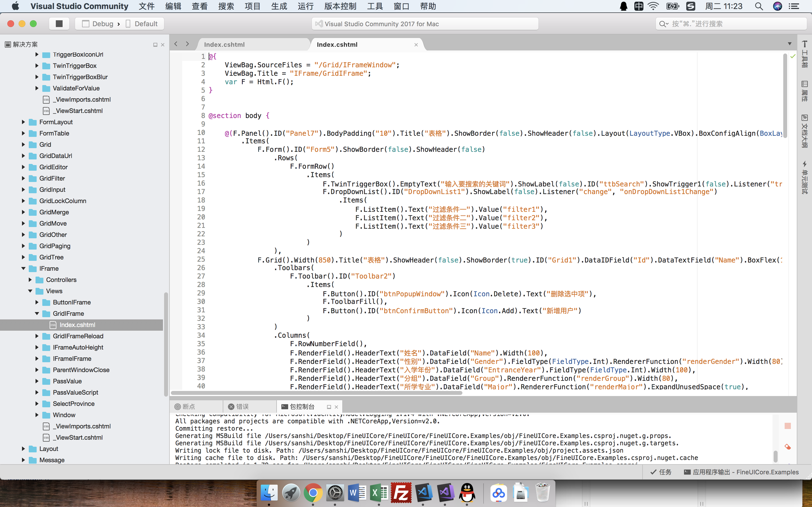
Task: Open the 版本控制 menu
Action: [x=340, y=6]
